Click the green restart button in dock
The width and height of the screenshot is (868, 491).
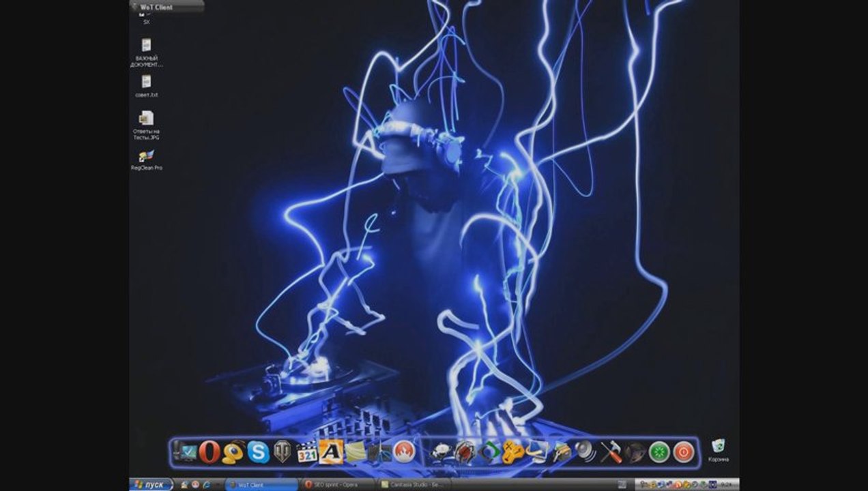(x=659, y=451)
